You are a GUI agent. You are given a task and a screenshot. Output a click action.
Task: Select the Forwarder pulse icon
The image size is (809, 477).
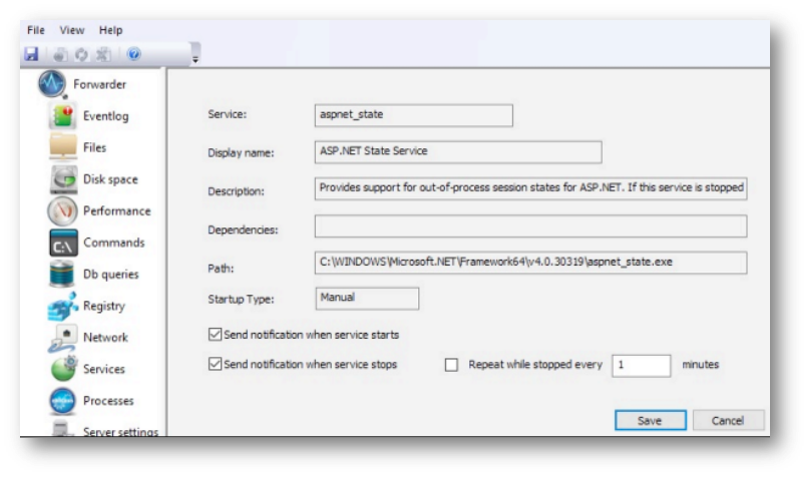pyautogui.click(x=52, y=84)
